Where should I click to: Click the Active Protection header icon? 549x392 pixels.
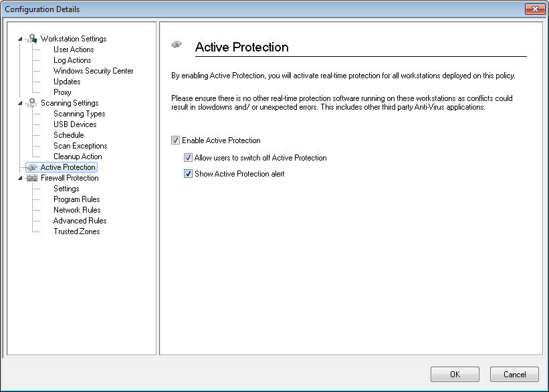[x=177, y=44]
